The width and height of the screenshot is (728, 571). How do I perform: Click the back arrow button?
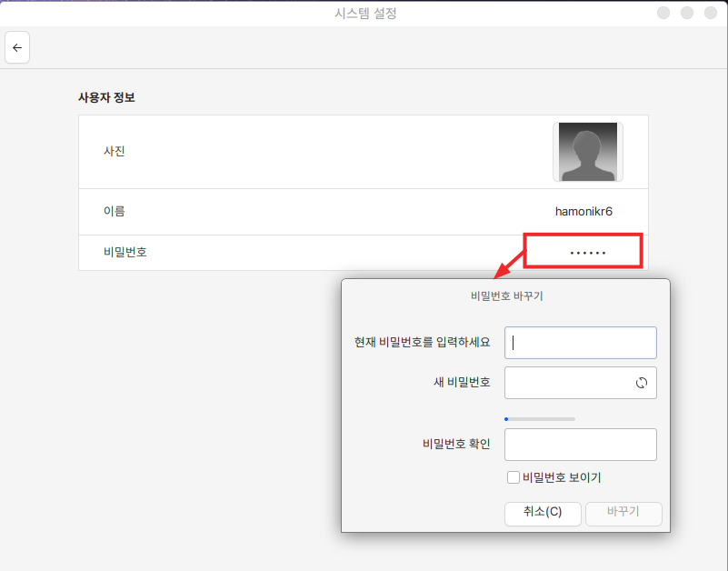pyautogui.click(x=17, y=48)
